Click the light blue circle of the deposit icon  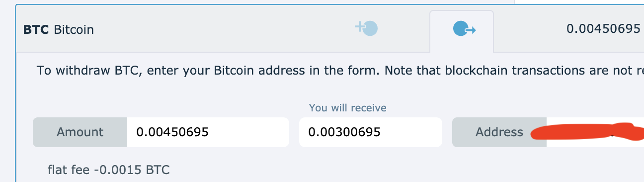click(x=371, y=28)
